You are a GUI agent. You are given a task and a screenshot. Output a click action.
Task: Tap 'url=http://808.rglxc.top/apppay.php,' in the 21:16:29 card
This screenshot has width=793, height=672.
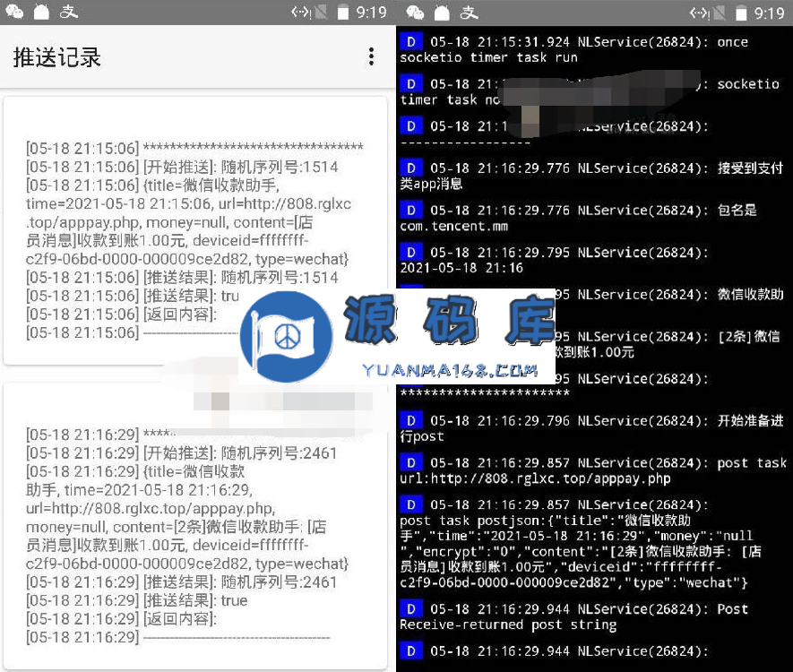pos(151,508)
